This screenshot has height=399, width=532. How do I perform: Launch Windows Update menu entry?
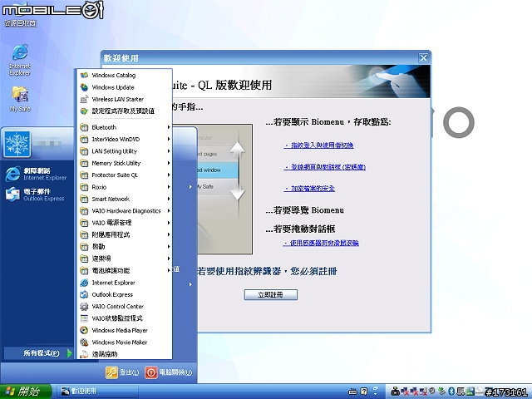[x=124, y=87]
